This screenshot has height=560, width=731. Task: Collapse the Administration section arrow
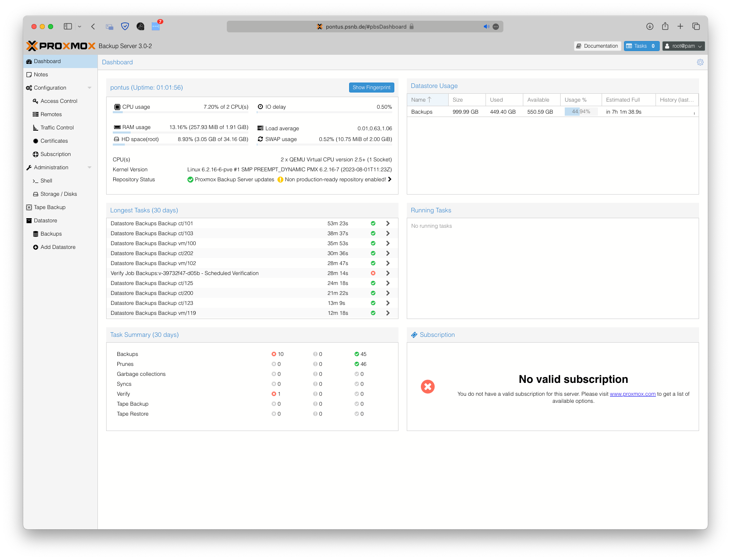tap(90, 168)
